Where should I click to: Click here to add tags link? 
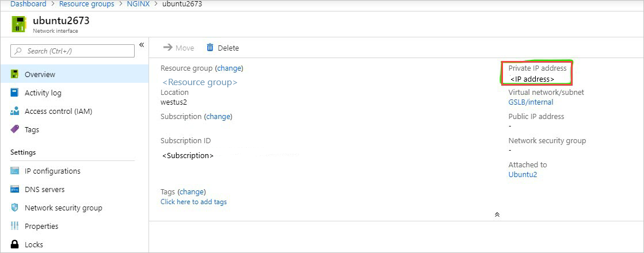pos(193,202)
